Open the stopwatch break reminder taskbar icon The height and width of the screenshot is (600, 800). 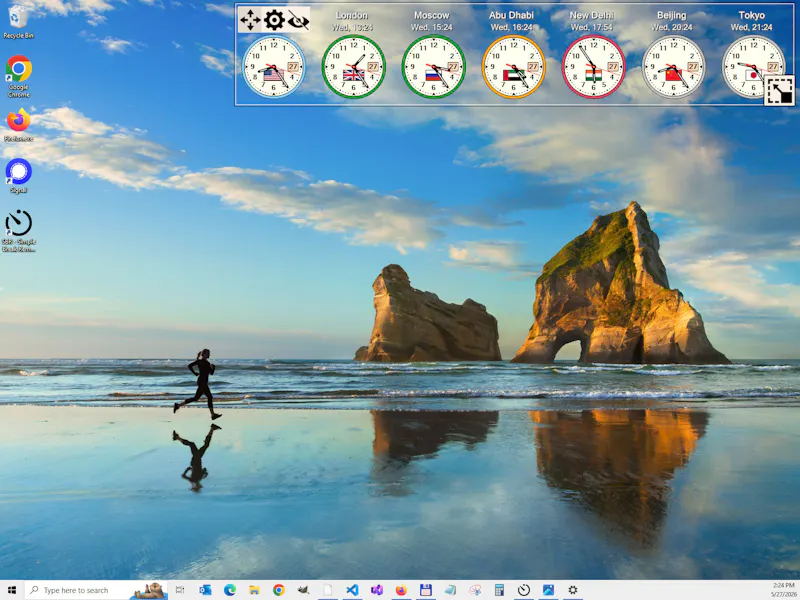pos(524,590)
